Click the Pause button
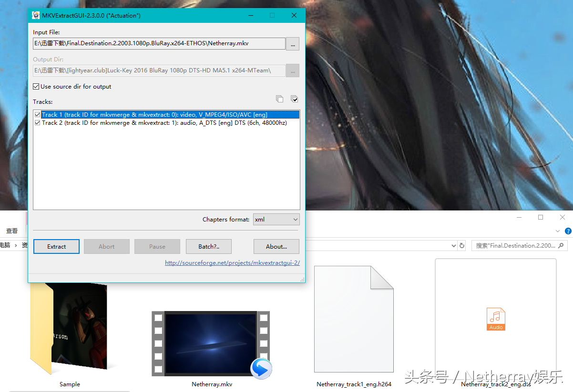Viewport: 573px width, 392px height. click(157, 246)
